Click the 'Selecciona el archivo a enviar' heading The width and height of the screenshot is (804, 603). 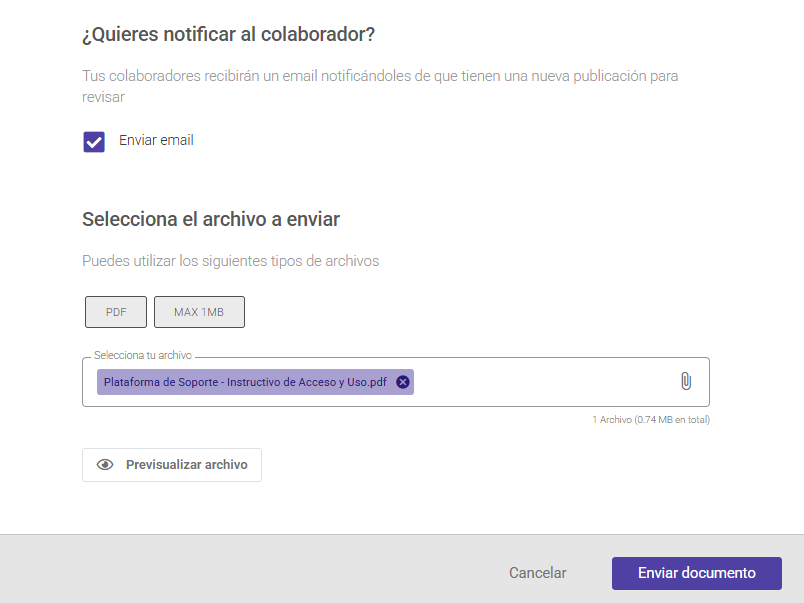click(211, 219)
